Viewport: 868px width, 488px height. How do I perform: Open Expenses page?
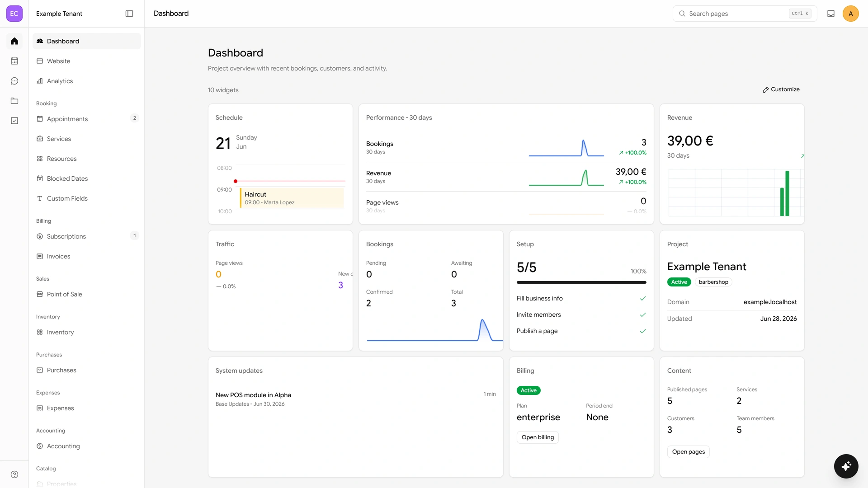click(87, 408)
